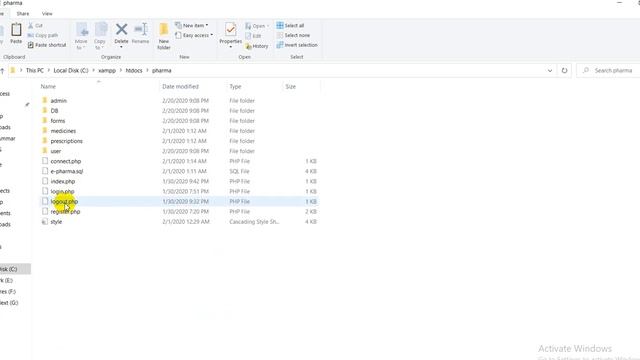Click the user folder icon
The width and height of the screenshot is (640, 360).
click(45, 151)
